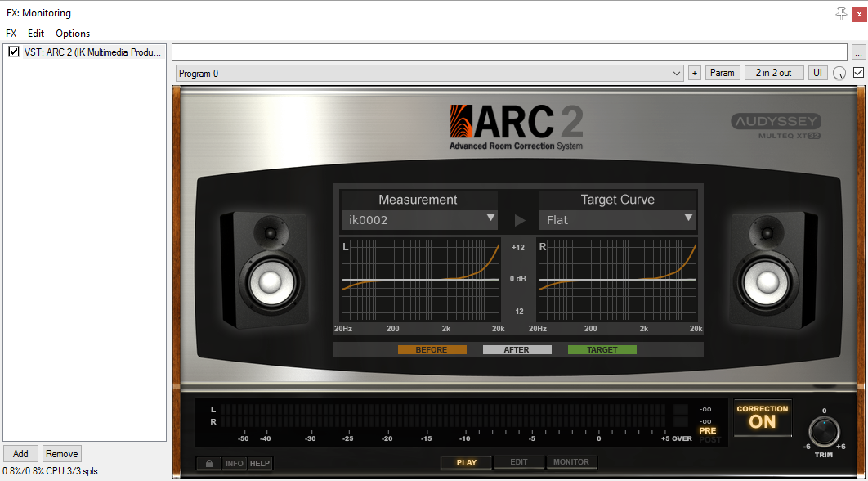Click the CPU usage status text

click(51, 471)
